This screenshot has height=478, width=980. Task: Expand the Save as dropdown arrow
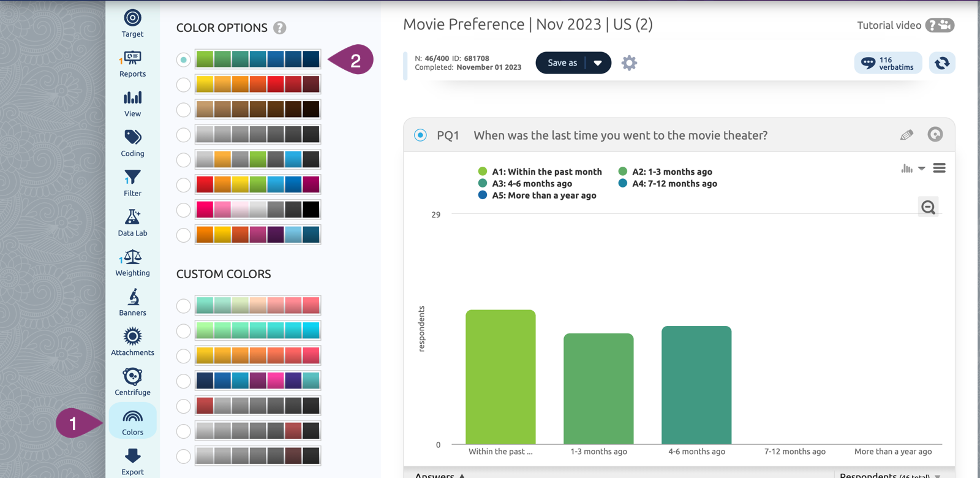tap(598, 63)
